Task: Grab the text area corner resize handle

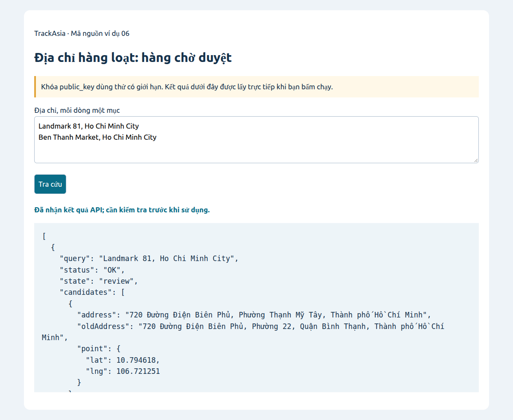Action: point(476,160)
